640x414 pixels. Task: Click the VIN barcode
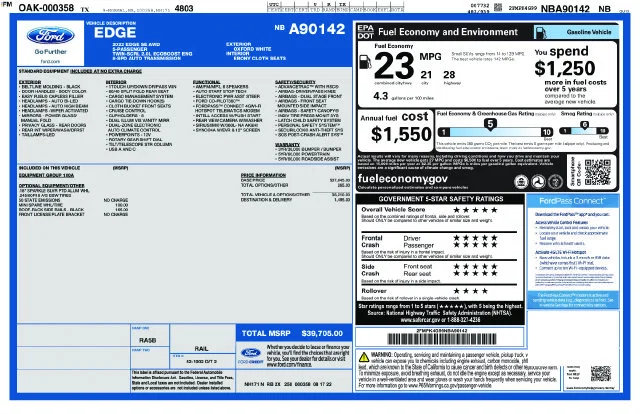pyautogui.click(x=442, y=339)
